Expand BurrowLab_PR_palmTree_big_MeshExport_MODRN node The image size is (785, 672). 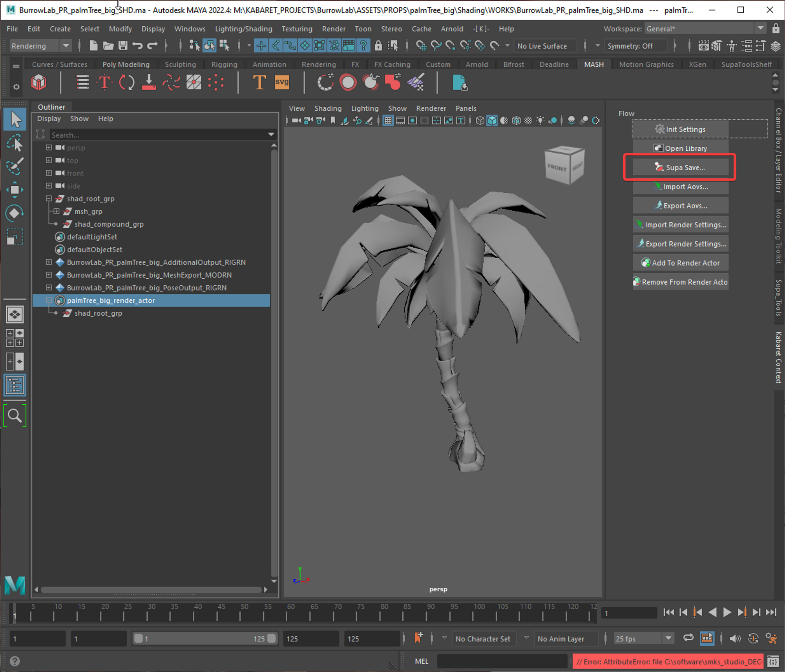tap(49, 275)
